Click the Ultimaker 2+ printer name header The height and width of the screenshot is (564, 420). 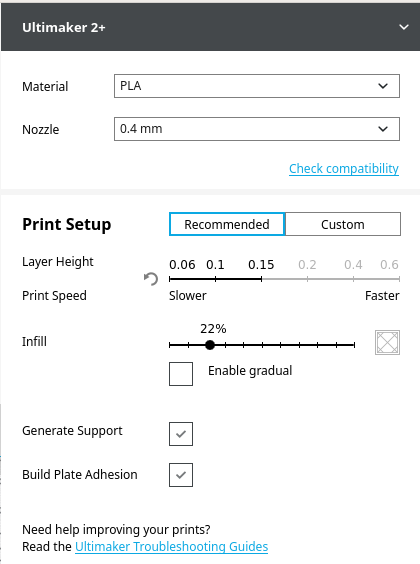coord(64,27)
